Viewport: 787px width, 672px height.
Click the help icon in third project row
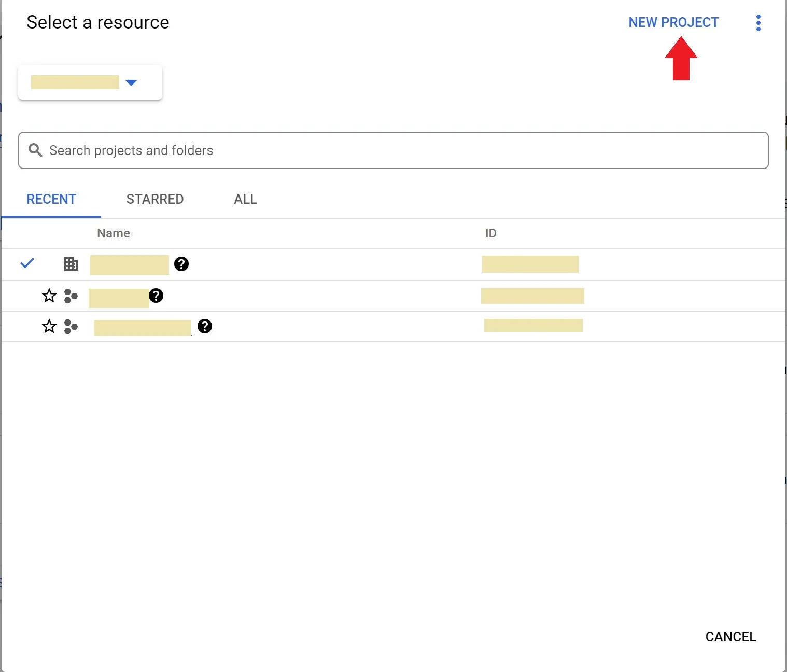click(205, 326)
